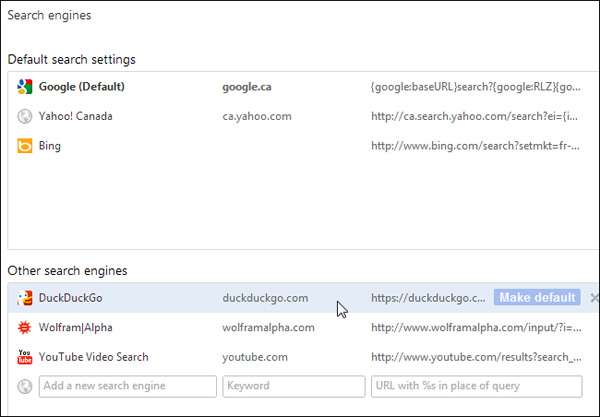The image size is (600, 417).
Task: Select the Yahoo! Canada entry name
Action: (x=76, y=117)
